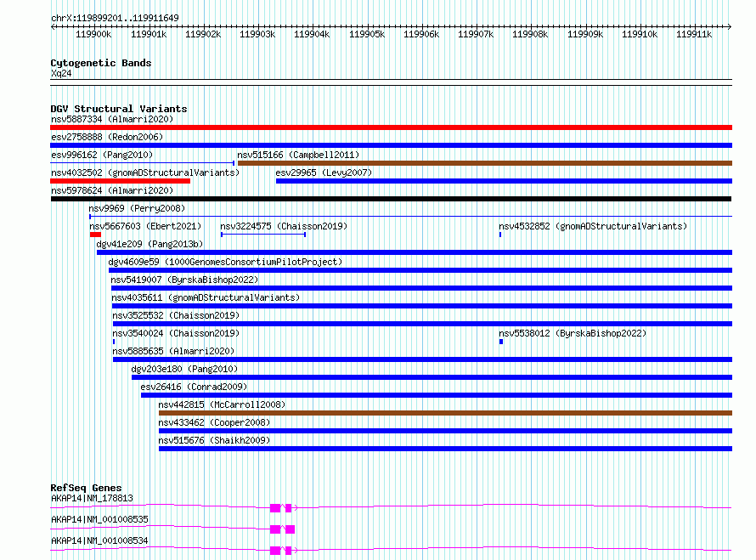
Task: Click dgv4609e59 (1000GenomesConsortiumPilotProject) label
Action: pyautogui.click(x=225, y=262)
